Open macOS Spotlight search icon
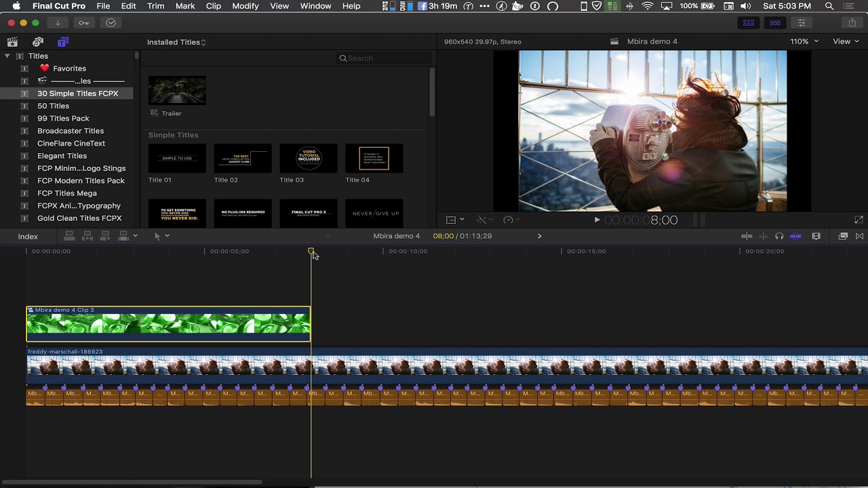The height and width of the screenshot is (488, 868). (x=829, y=6)
